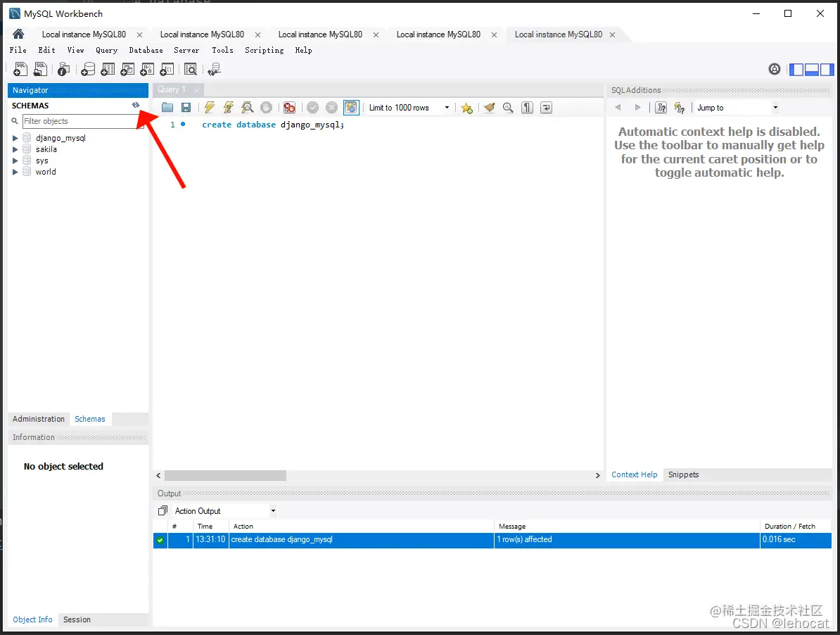The height and width of the screenshot is (635, 840).
Task: Select the create database output row
Action: (x=492, y=540)
